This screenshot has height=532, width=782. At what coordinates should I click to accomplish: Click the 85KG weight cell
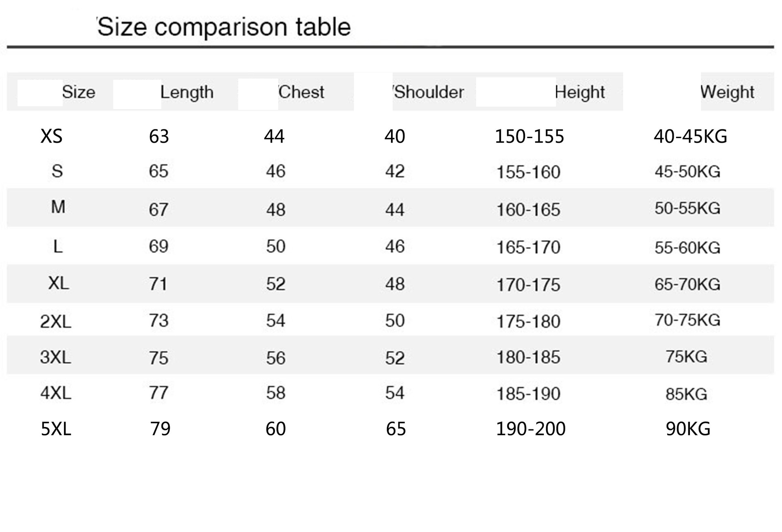686,394
